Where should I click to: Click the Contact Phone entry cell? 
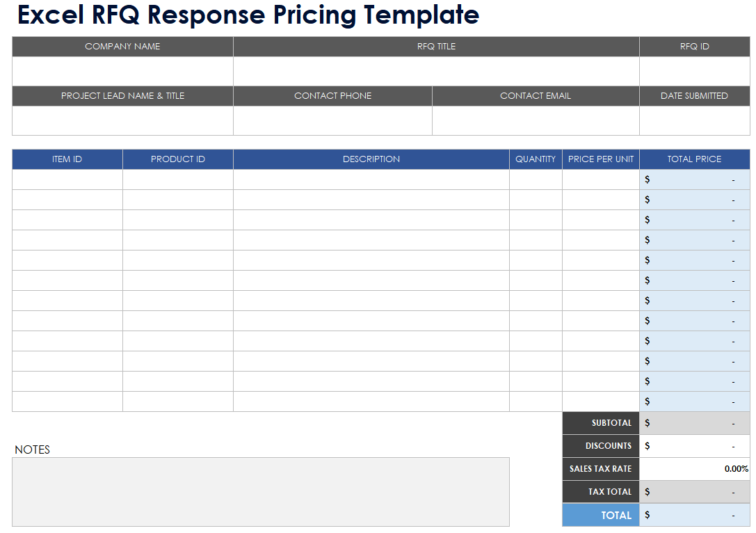(332, 120)
